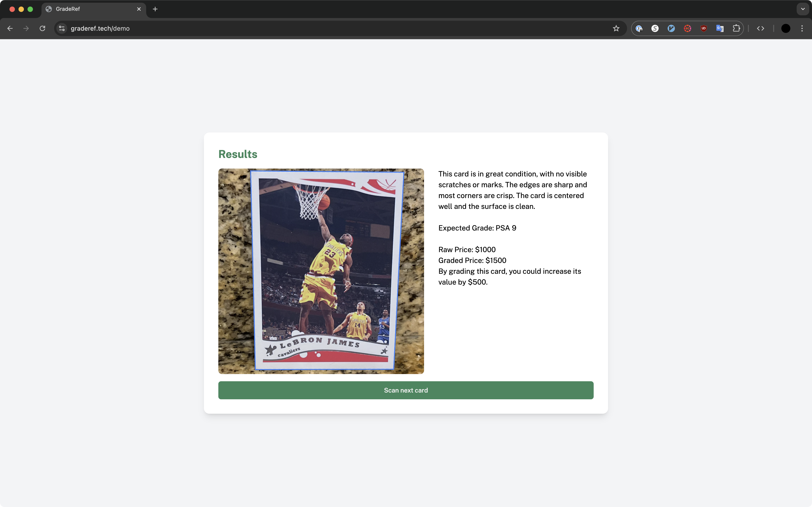View site information for graderef.tech

(62, 28)
